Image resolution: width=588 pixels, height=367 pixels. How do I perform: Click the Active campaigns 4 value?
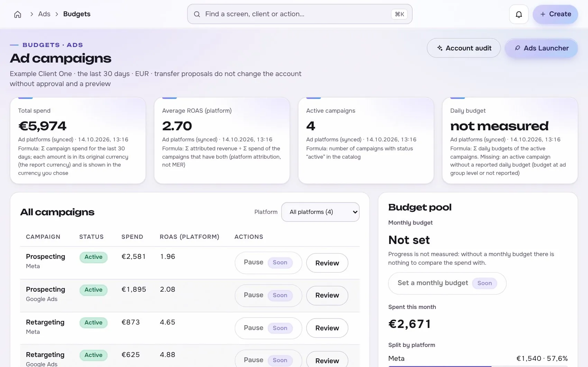[x=311, y=126]
